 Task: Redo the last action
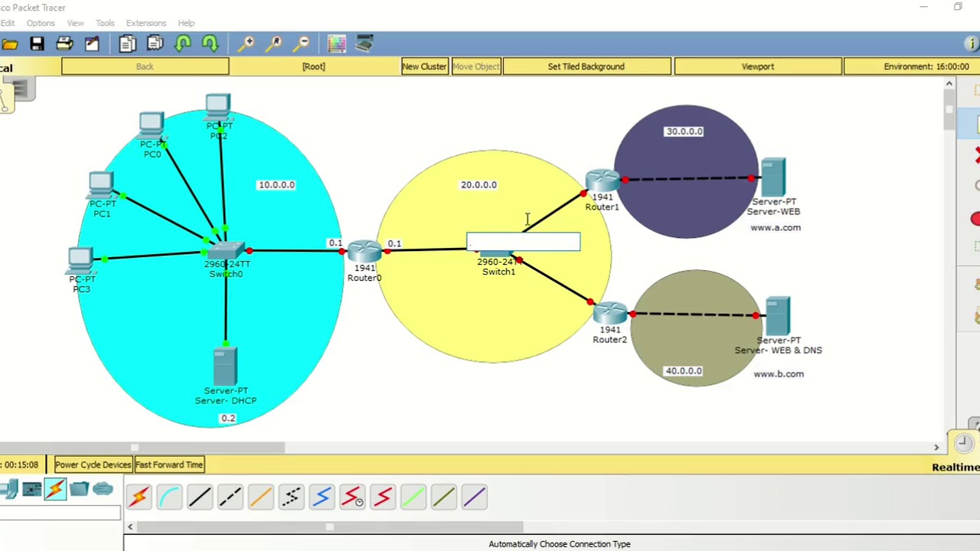[210, 44]
